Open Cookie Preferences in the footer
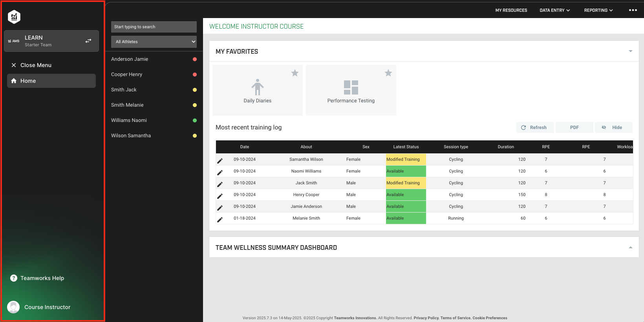The height and width of the screenshot is (322, 644). click(x=490, y=318)
